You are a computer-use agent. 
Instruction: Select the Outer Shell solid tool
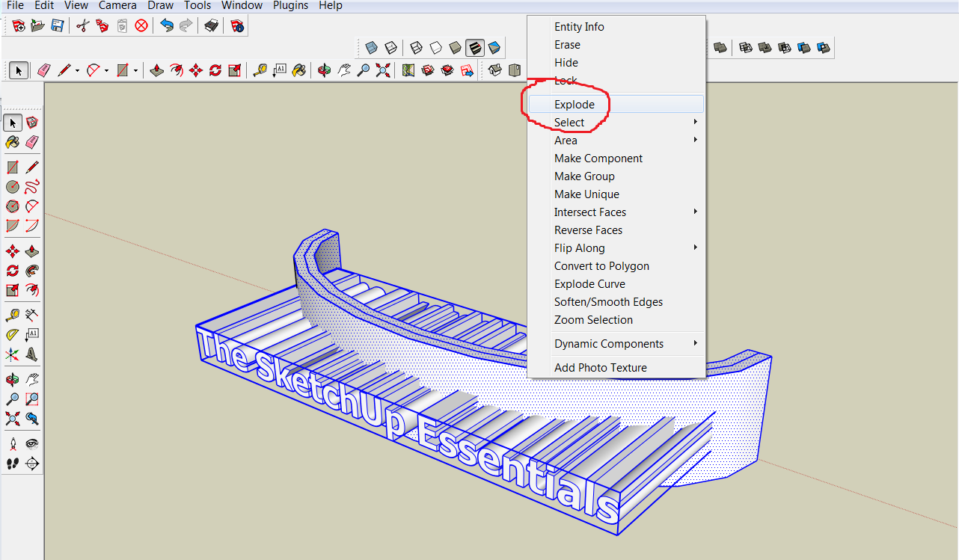[720, 47]
